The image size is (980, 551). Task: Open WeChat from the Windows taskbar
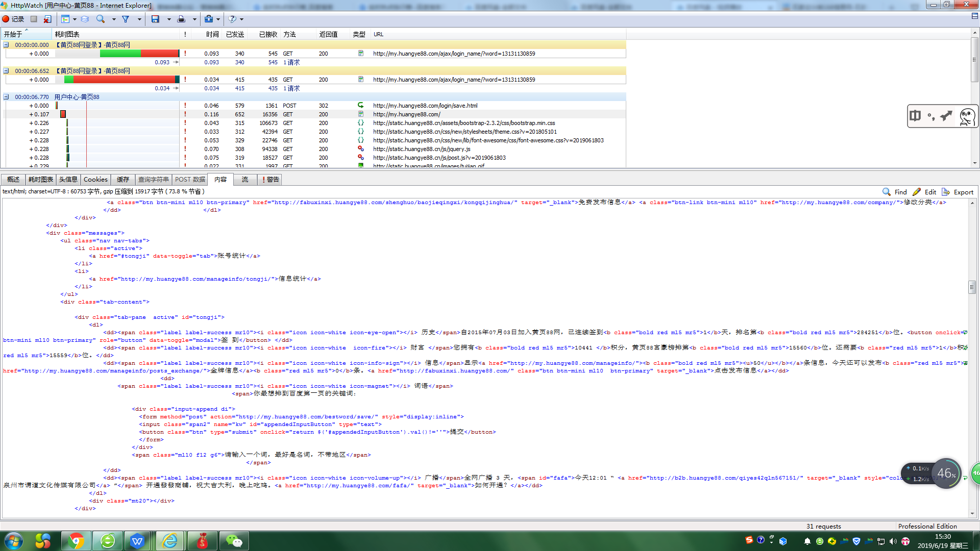(234, 541)
